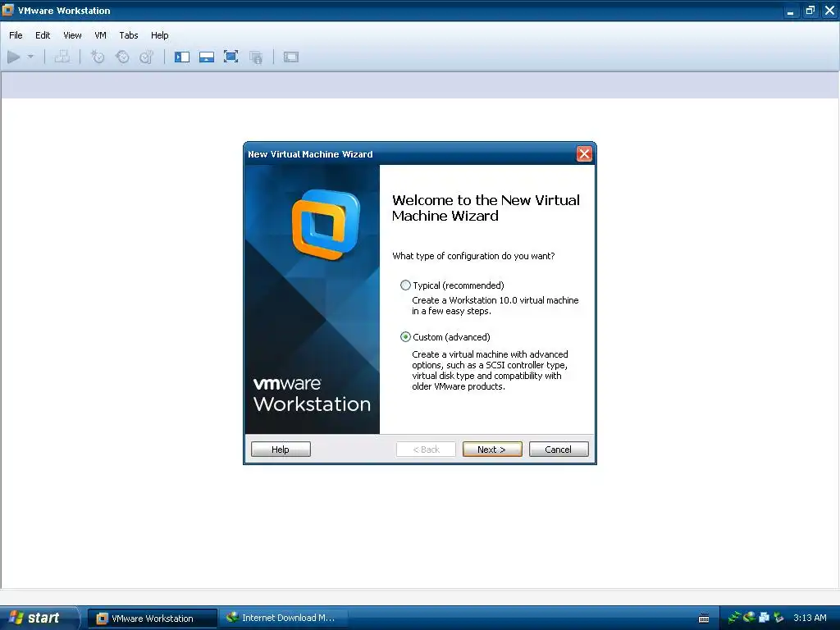The image size is (840, 630).
Task: Switch to Internet Download Manager taskbar item
Action: pyautogui.click(x=284, y=619)
